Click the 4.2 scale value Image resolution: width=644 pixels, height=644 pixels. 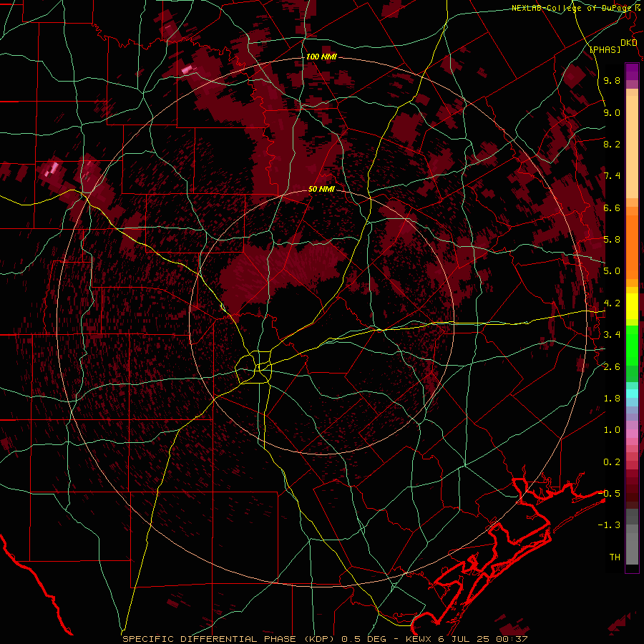pyautogui.click(x=612, y=303)
